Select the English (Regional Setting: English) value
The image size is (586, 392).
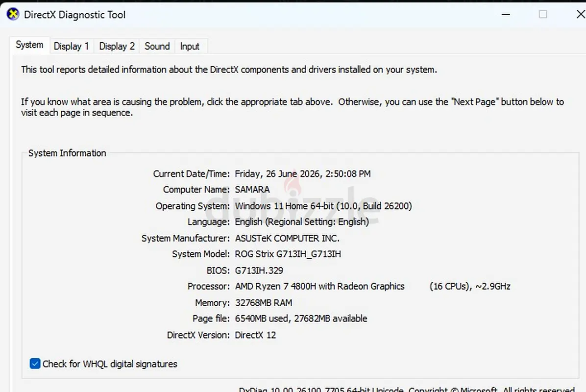302,222
